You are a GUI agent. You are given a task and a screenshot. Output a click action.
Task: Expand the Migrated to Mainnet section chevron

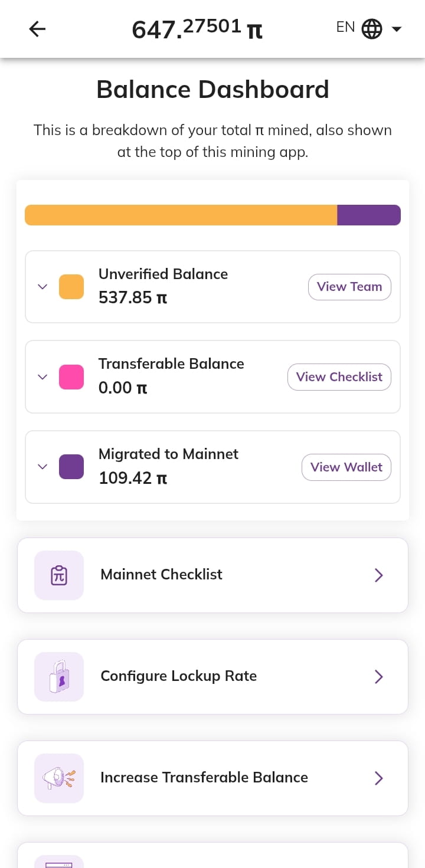[x=42, y=467]
